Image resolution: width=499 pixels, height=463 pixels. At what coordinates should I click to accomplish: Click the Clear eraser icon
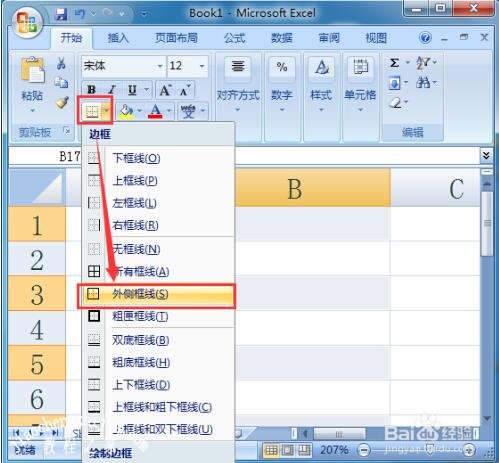point(396,103)
